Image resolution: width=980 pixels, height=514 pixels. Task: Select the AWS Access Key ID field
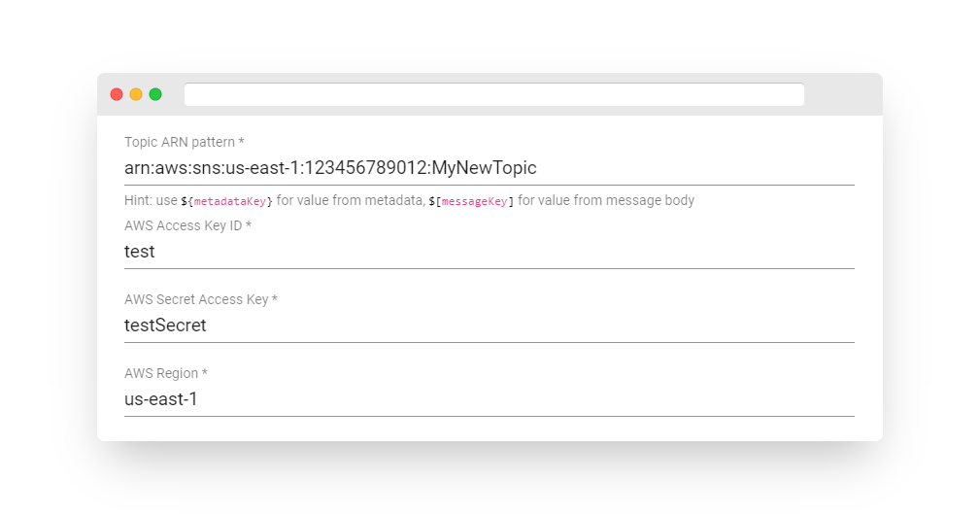(489, 252)
